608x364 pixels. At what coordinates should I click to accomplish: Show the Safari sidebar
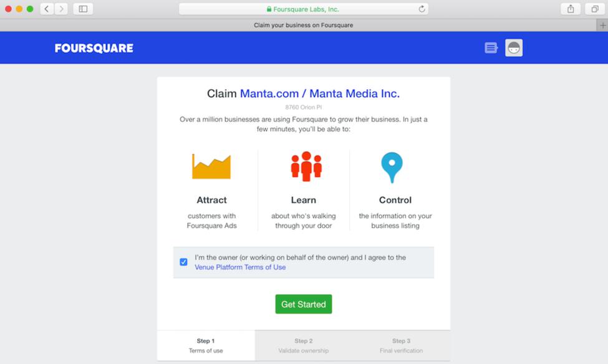pyautogui.click(x=83, y=9)
